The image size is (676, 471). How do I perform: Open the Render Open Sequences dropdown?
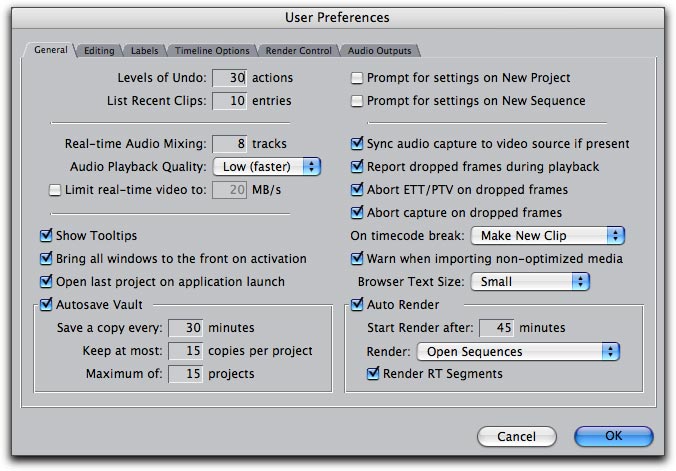(518, 351)
